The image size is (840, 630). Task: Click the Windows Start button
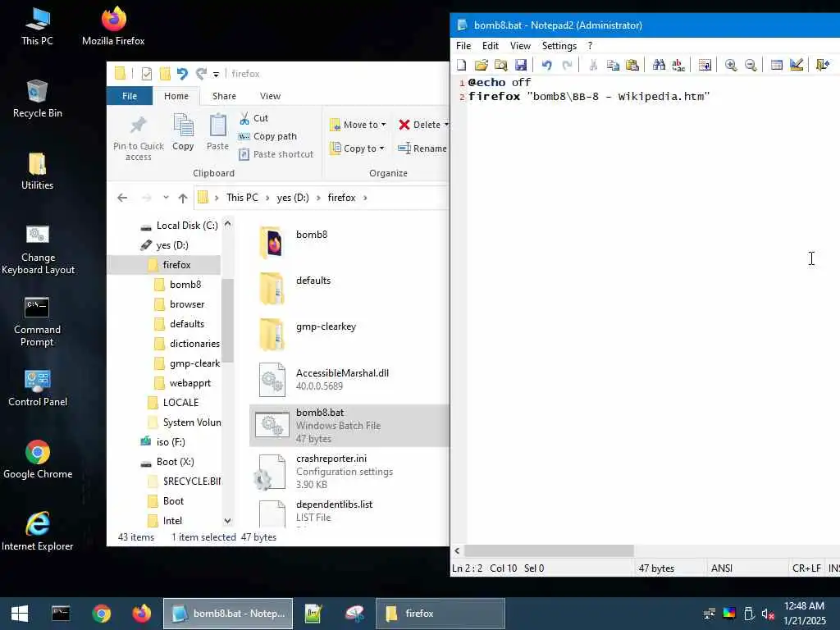[20, 614]
